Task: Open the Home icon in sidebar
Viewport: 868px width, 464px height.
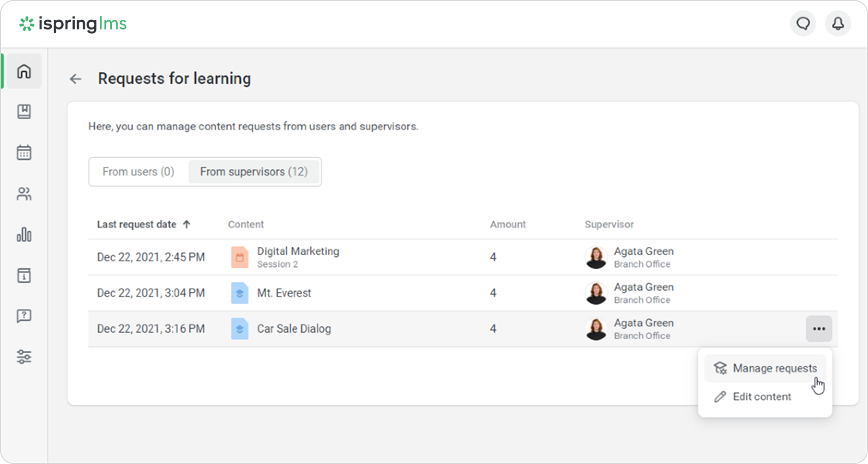Action: point(24,71)
